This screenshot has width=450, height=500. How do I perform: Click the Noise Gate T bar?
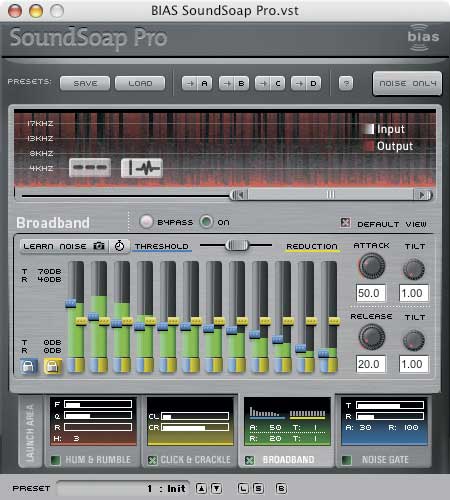[390, 405]
